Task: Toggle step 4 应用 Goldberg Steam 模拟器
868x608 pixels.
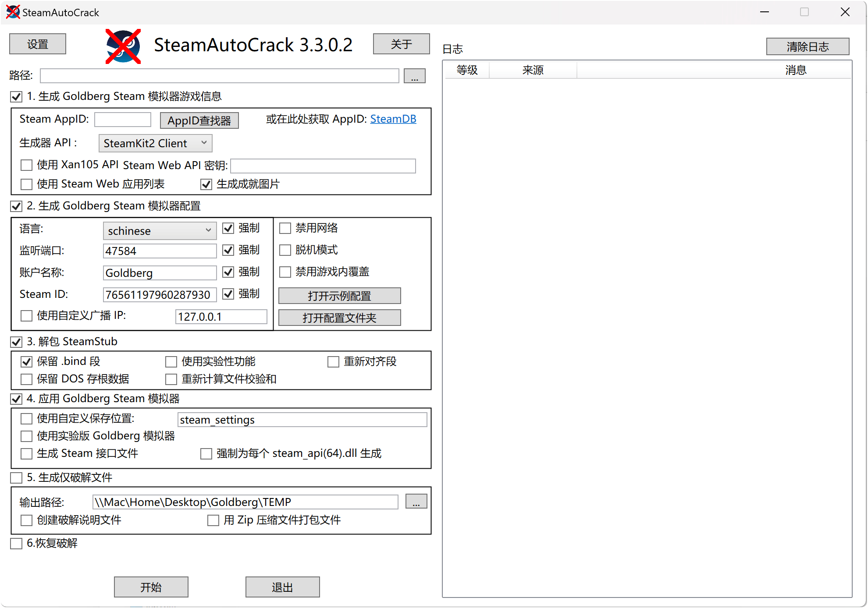Action: [x=17, y=399]
